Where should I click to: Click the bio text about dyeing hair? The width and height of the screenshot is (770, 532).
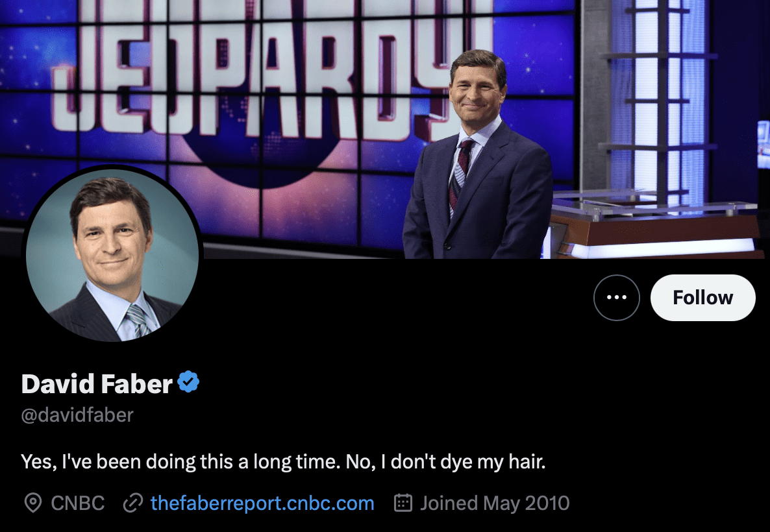tap(283, 462)
